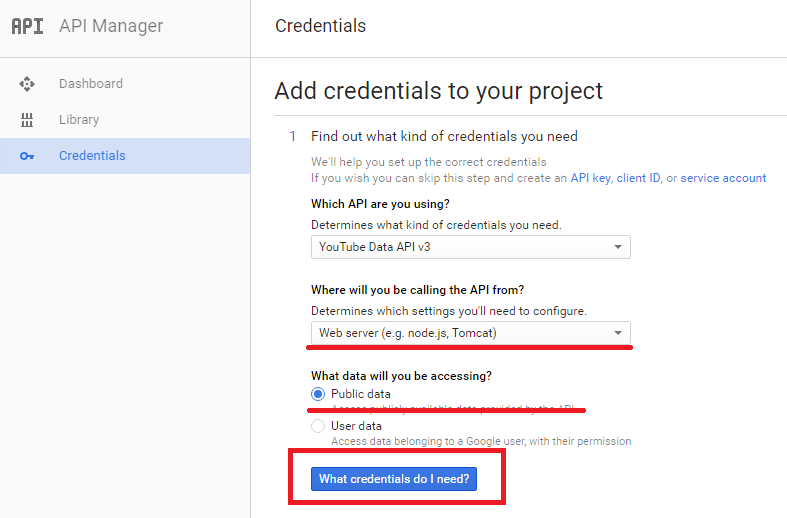Select the Public data radio button
787x518 pixels.
point(318,394)
